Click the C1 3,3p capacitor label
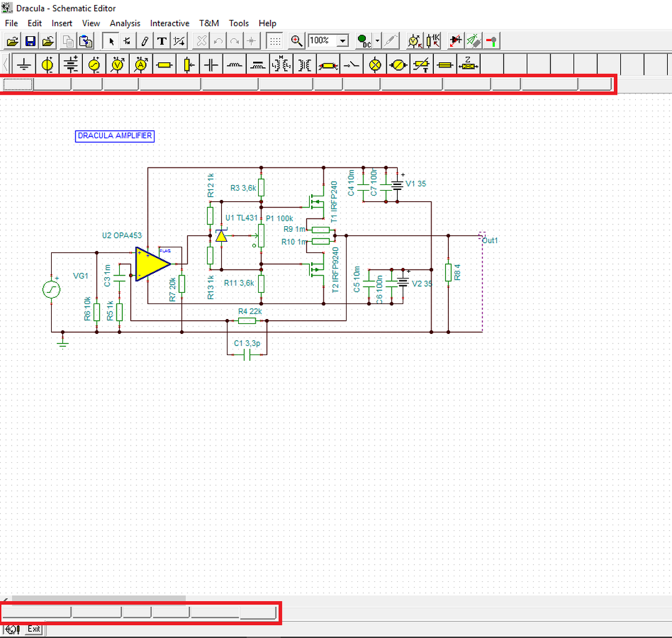 [x=247, y=343]
